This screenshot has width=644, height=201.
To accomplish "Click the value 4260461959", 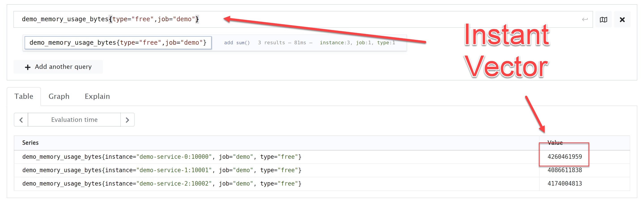I will tap(564, 157).
